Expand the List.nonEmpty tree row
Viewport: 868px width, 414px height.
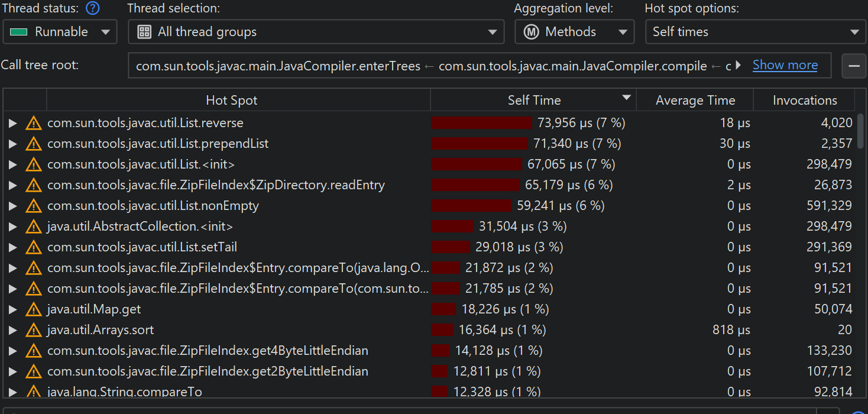pyautogui.click(x=12, y=206)
